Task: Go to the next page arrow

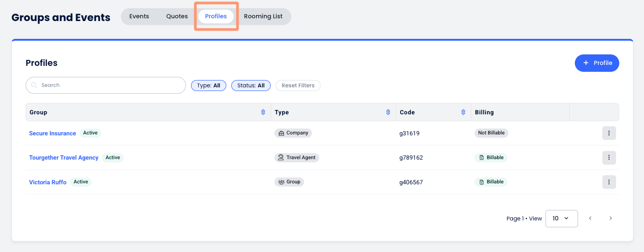Action: tap(610, 219)
